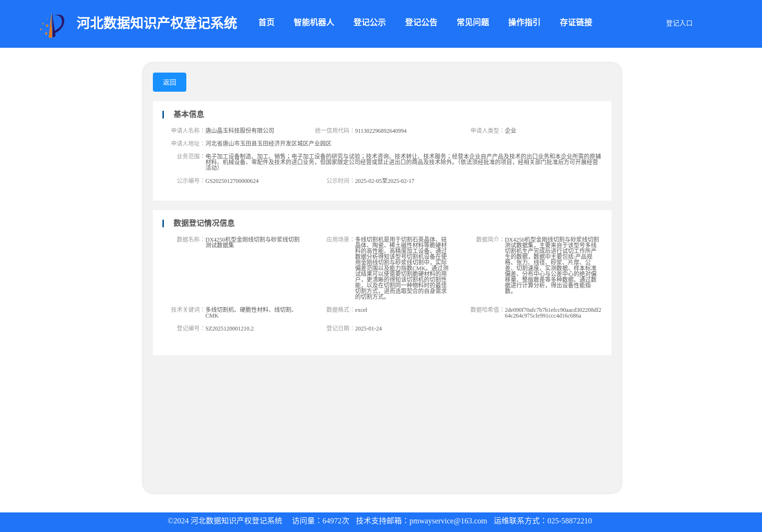762x532 pixels.
Task: Select data format value excel
Action: (x=361, y=310)
